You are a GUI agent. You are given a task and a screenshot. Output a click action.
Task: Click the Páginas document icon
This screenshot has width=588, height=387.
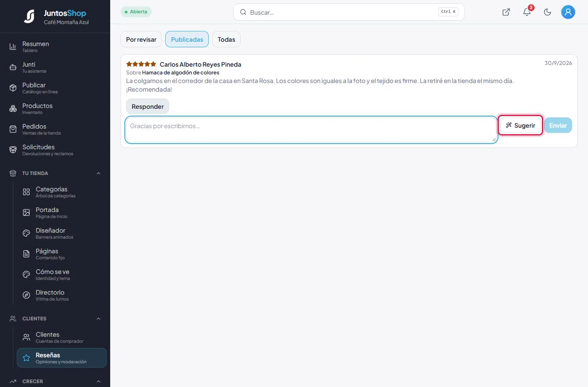click(26, 254)
